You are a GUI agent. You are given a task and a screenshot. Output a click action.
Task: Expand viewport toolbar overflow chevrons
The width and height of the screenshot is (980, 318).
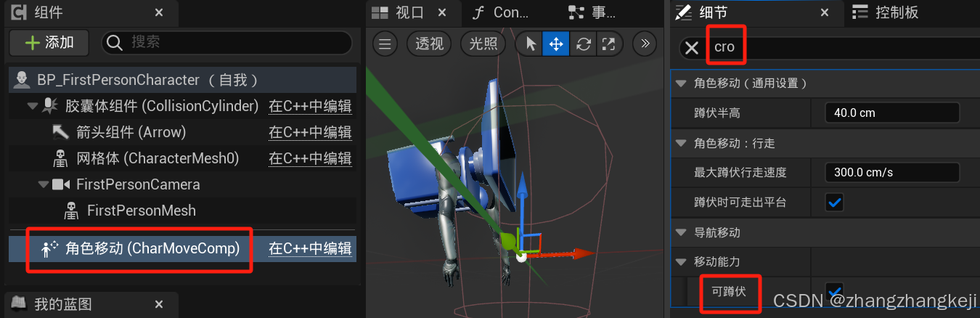tap(645, 44)
